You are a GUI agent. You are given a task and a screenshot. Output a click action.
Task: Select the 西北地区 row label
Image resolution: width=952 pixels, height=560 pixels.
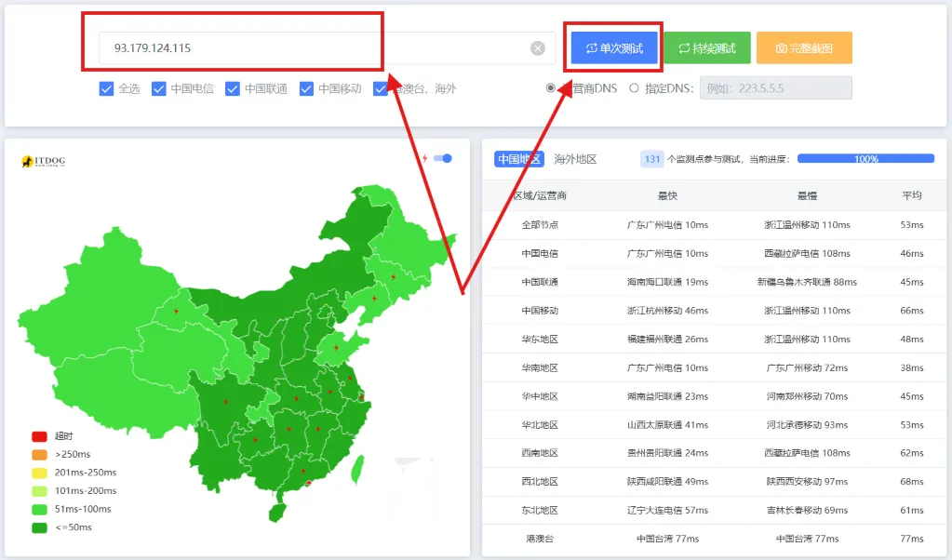pyautogui.click(x=540, y=481)
